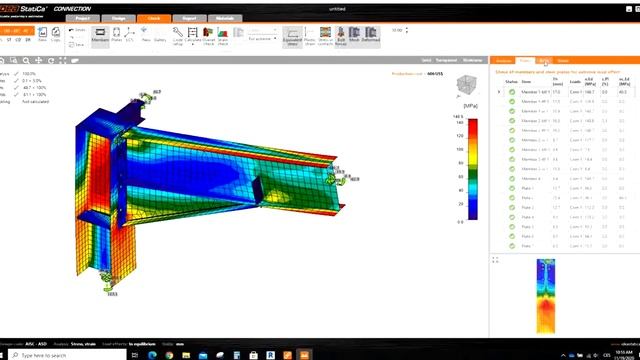Click the magnifier zoom icon
Screen dimensions: 640x360
(26, 60)
